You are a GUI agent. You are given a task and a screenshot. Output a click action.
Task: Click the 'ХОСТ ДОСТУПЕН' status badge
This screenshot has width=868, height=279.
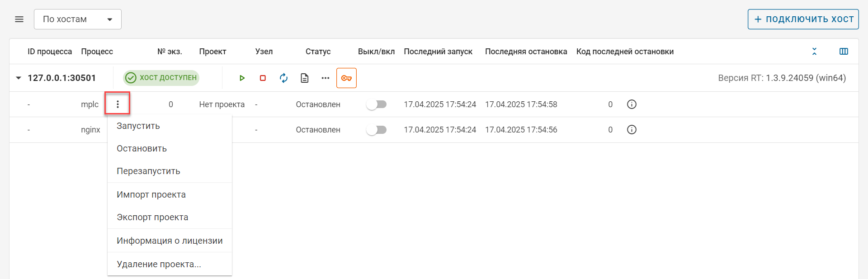point(161,78)
